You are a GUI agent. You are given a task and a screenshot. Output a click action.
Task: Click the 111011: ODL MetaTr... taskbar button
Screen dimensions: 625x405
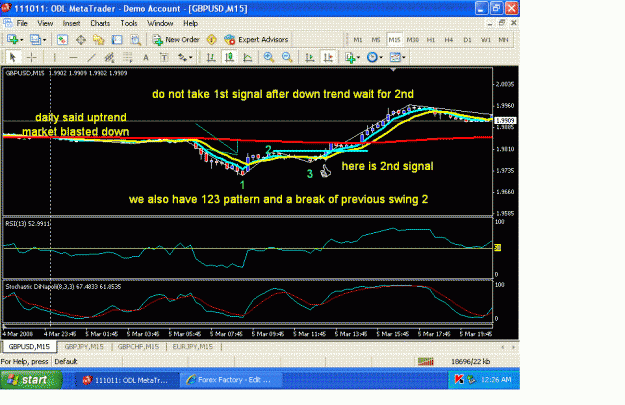tap(127, 379)
